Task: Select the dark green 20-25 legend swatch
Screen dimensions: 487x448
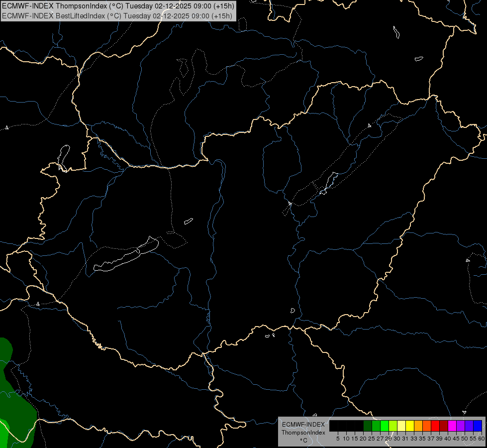Action: point(368,426)
